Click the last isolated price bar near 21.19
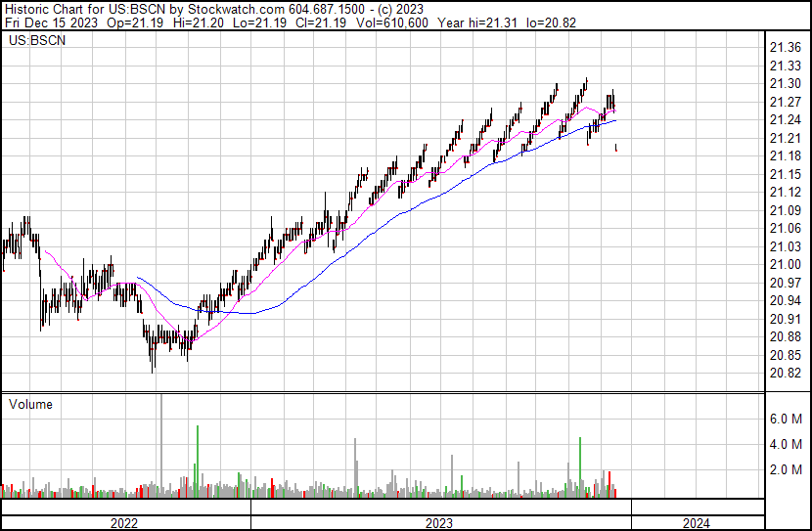The height and width of the screenshot is (531, 812). pyautogui.click(x=615, y=148)
